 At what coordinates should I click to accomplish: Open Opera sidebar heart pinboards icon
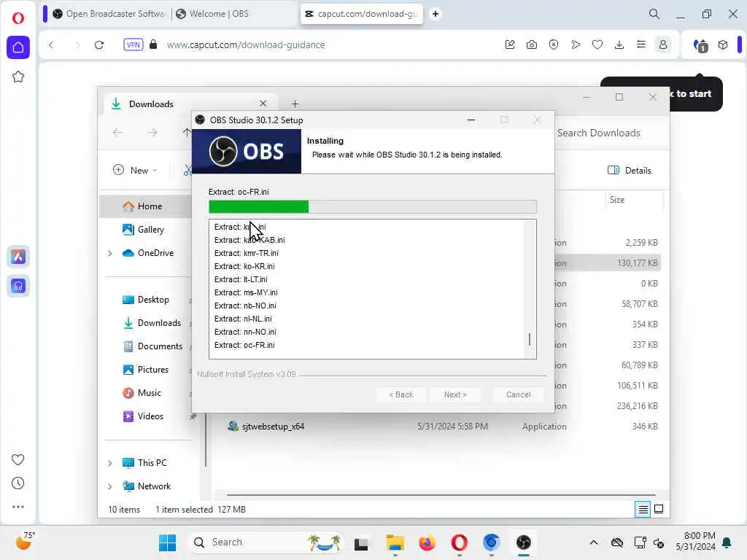point(18,459)
